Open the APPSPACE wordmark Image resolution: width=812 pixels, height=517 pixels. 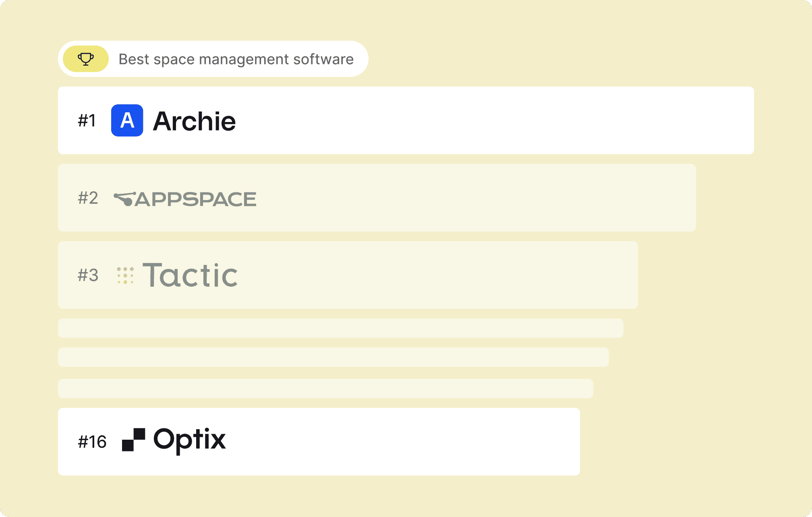click(x=196, y=199)
